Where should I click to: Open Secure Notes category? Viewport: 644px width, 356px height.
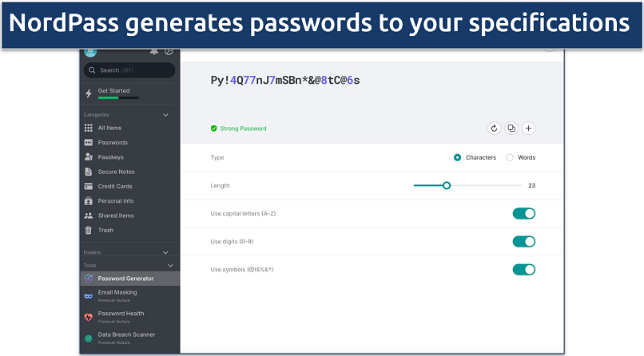coord(116,172)
